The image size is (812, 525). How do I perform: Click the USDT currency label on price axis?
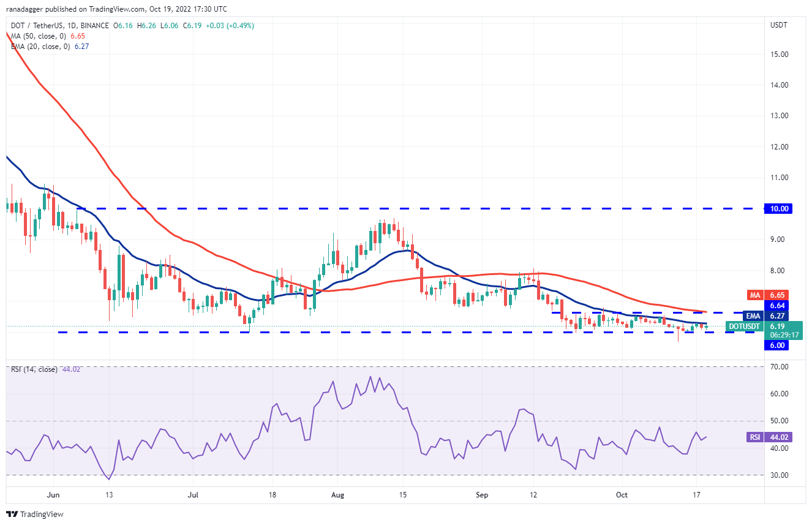(x=778, y=25)
